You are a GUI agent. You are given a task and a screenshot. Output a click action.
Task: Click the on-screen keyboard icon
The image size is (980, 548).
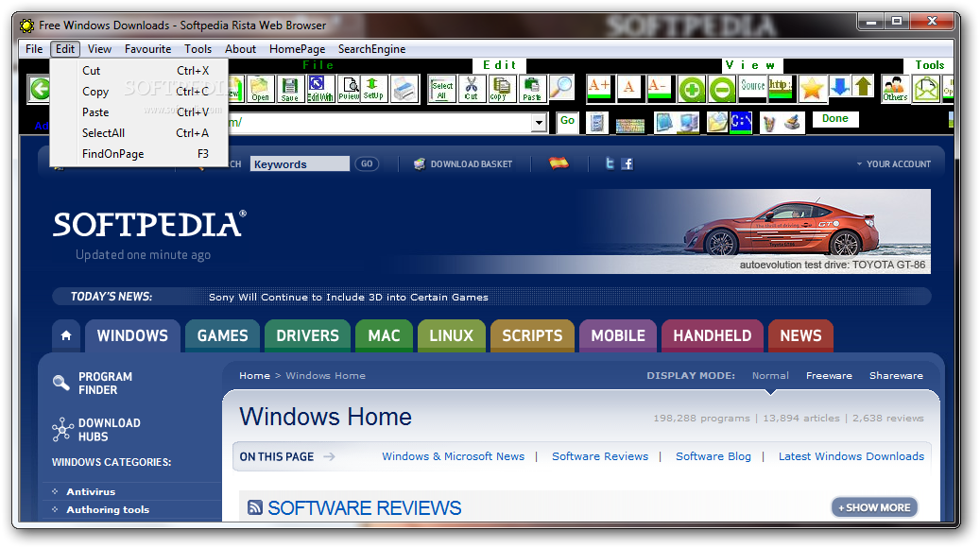coord(630,126)
